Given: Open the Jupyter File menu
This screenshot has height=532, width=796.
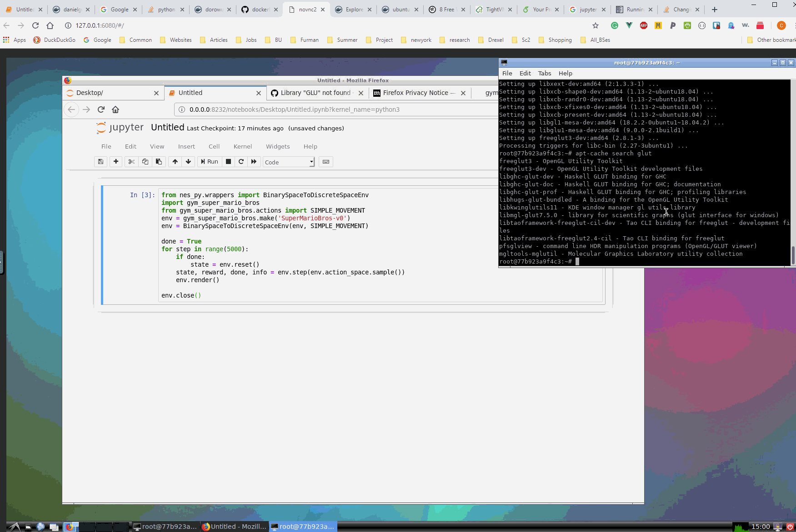Looking at the screenshot, I should click(106, 146).
